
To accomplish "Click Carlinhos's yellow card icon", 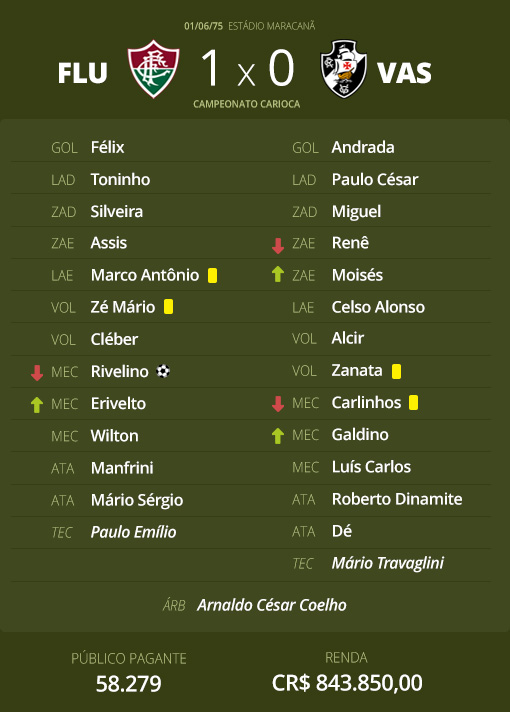I will pyautogui.click(x=413, y=403).
